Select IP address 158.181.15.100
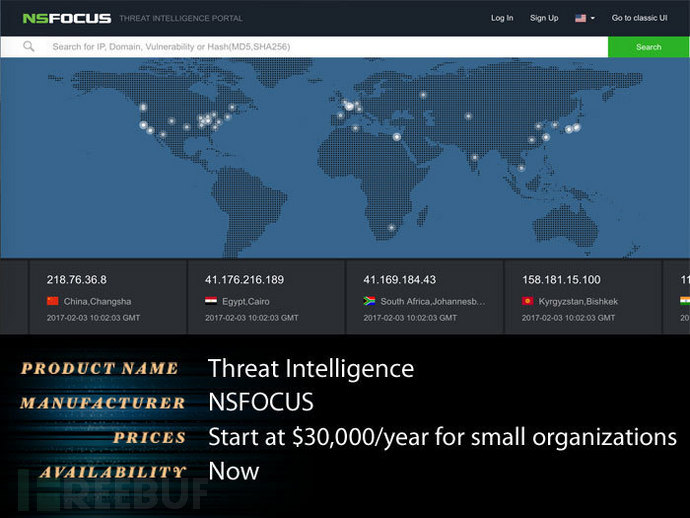The image size is (690, 518). click(x=561, y=280)
